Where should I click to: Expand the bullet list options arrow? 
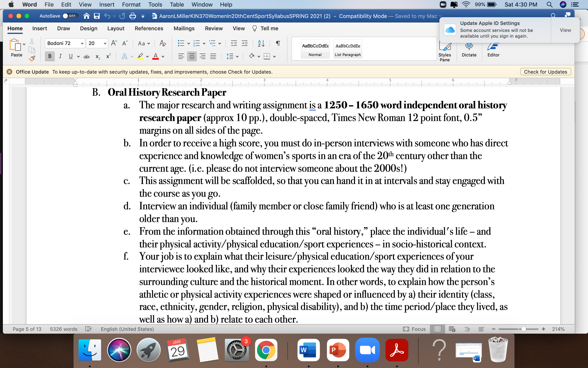189,44
